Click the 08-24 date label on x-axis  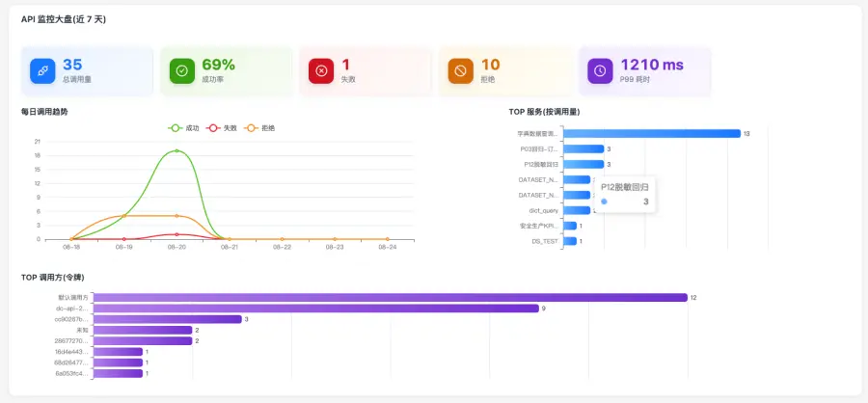(387, 248)
